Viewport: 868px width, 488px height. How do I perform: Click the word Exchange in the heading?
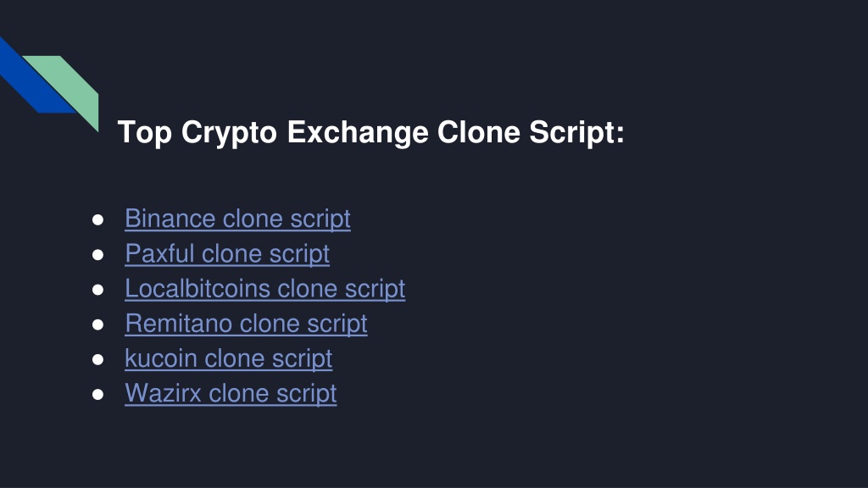358,133
